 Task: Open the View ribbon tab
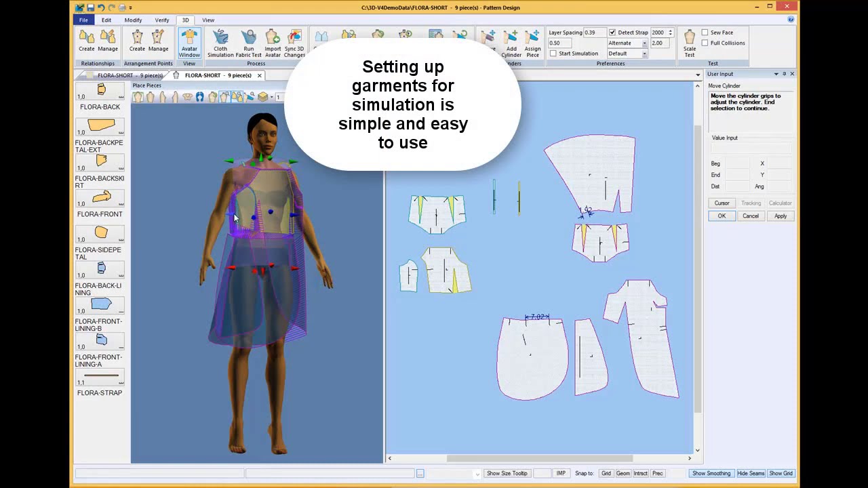[x=208, y=20]
